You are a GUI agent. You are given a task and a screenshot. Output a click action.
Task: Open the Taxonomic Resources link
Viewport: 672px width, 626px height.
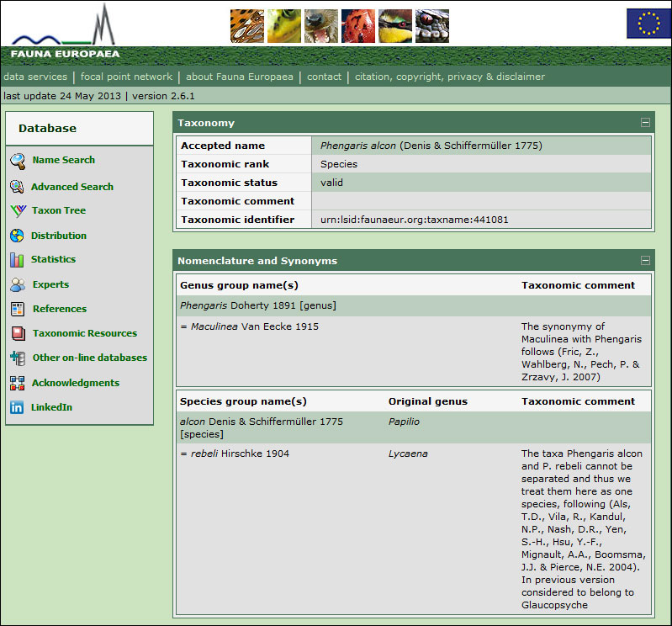click(84, 333)
